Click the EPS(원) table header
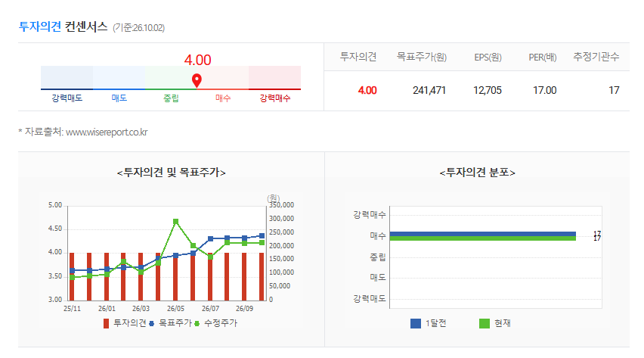 [488, 58]
